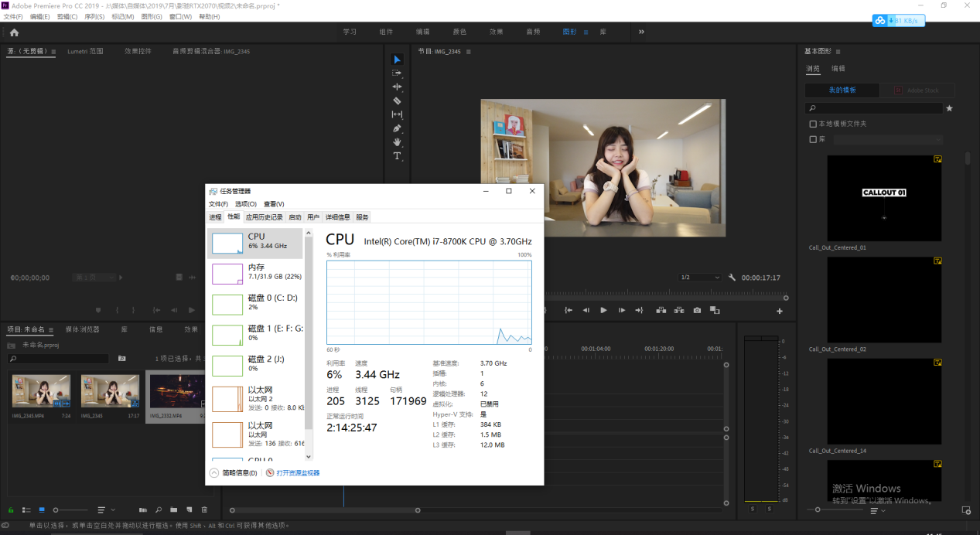Select 磁盘 0 (C: D:) in Task Manager

tap(255, 303)
